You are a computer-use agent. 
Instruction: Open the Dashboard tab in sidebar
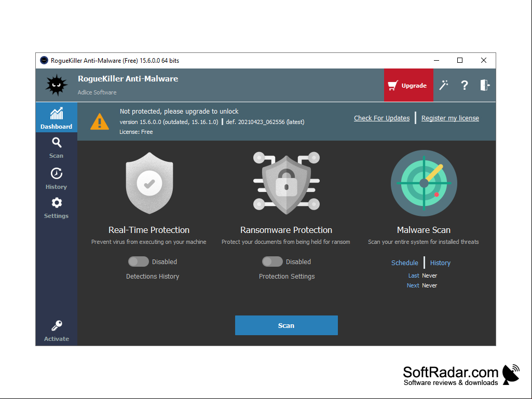click(57, 117)
